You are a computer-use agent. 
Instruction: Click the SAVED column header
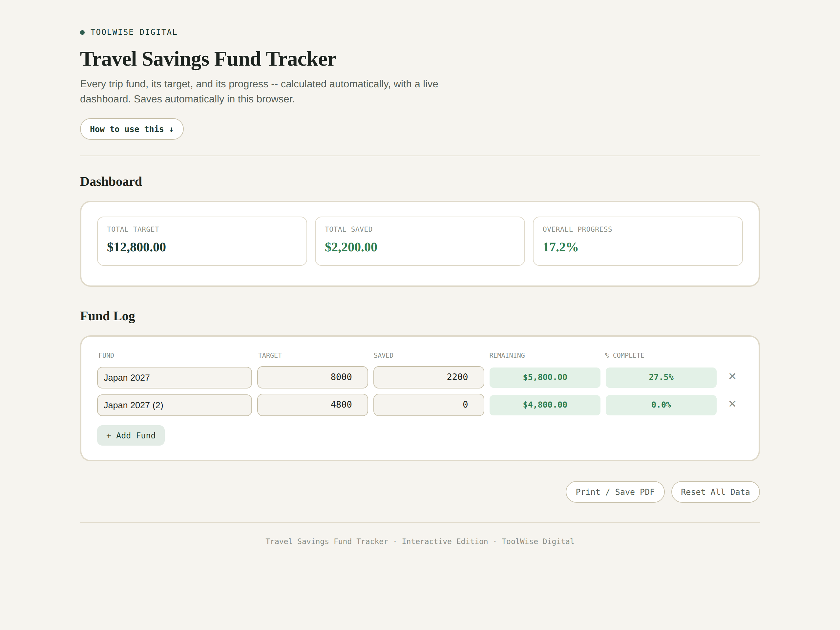pyautogui.click(x=384, y=355)
